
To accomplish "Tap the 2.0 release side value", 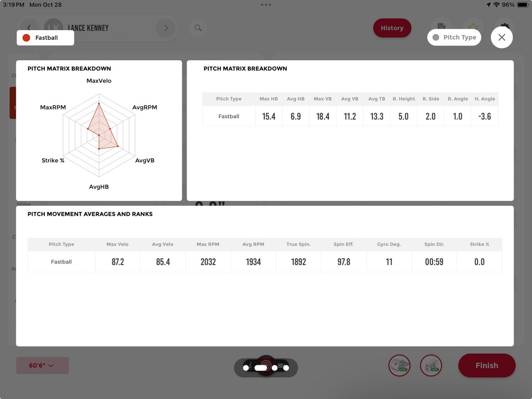I will 430,116.
